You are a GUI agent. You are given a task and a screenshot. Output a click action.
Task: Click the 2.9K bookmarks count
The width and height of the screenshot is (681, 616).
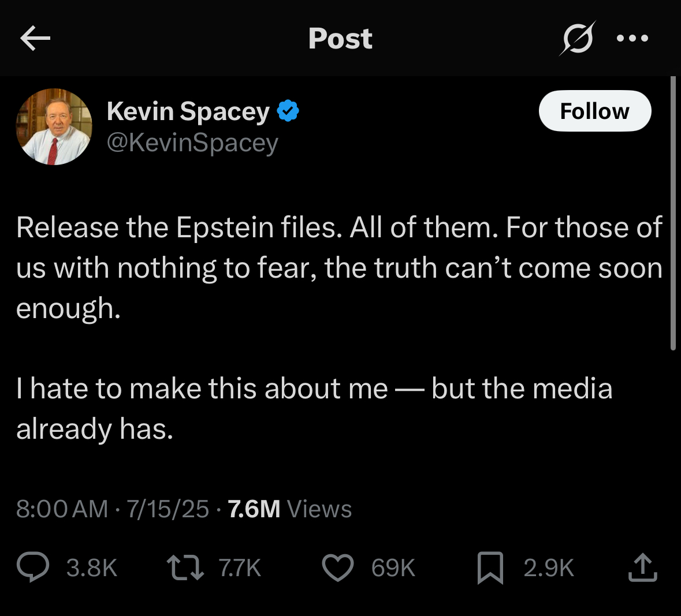coord(549,568)
